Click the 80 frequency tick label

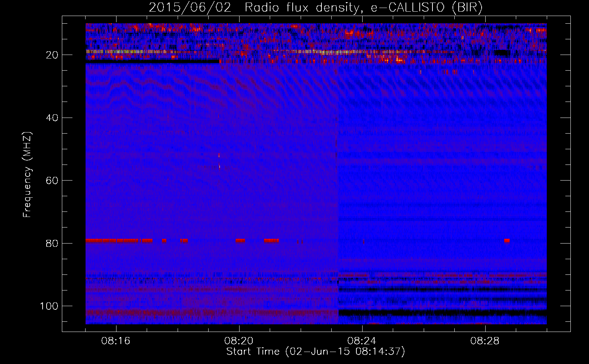pos(52,243)
